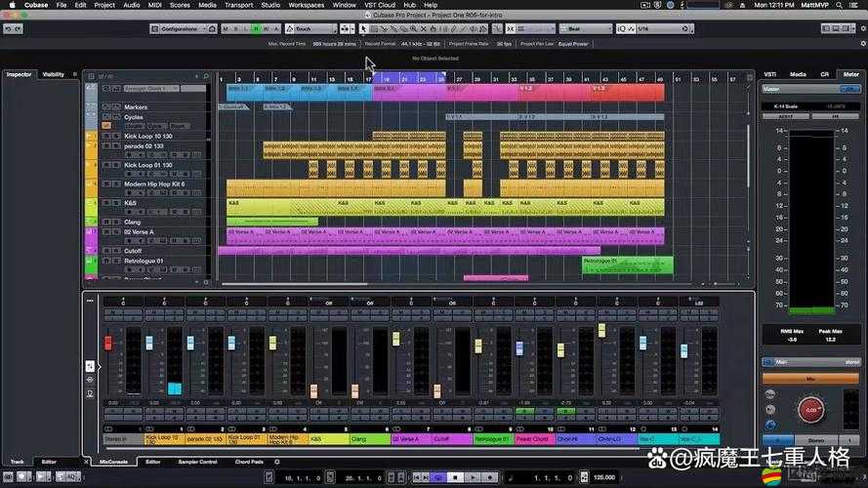This screenshot has height=488, width=868.
Task: Mute the K&S track
Action: pyautogui.click(x=106, y=203)
